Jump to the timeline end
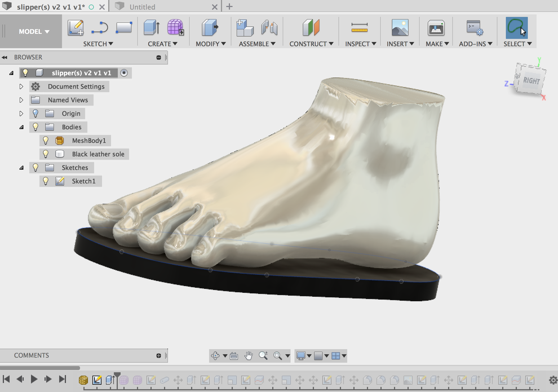 62,379
